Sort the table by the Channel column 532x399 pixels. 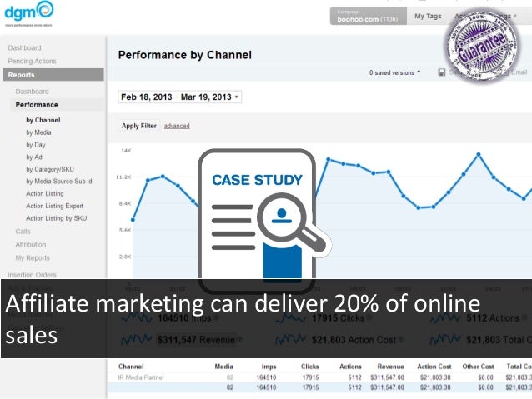(131, 367)
